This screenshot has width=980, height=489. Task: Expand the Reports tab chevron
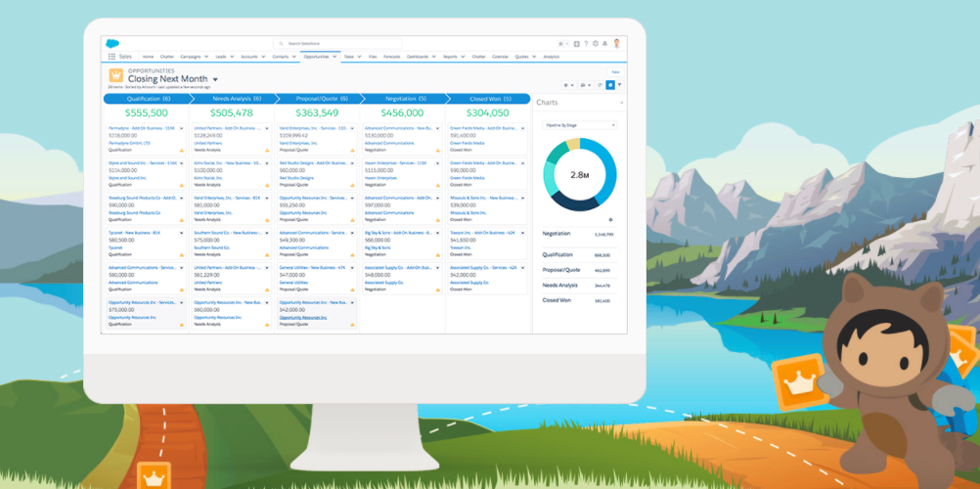tap(464, 57)
